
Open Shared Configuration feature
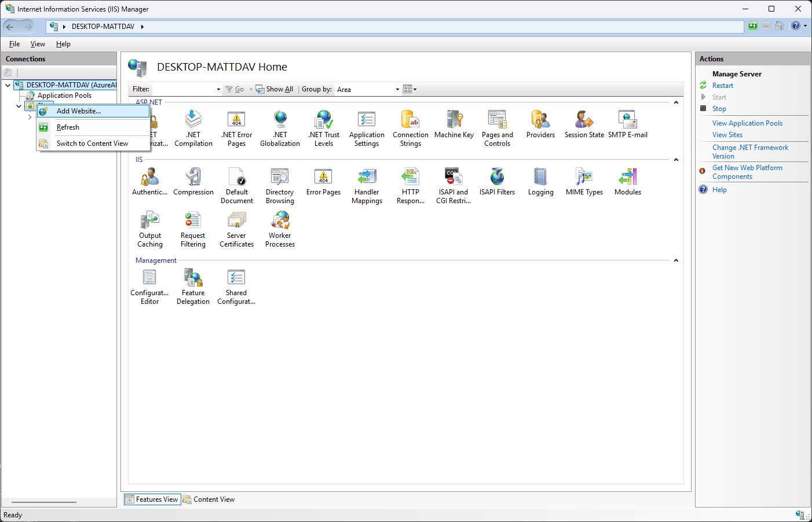(x=236, y=286)
